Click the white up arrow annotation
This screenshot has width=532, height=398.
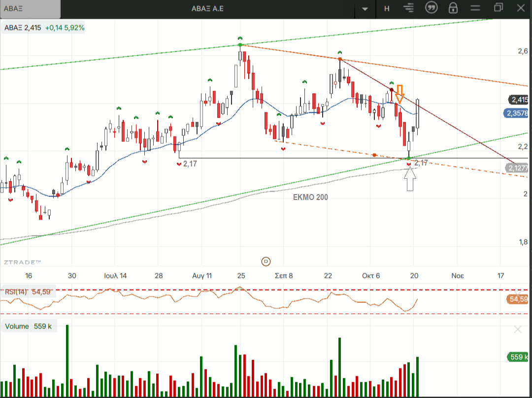pyautogui.click(x=410, y=179)
